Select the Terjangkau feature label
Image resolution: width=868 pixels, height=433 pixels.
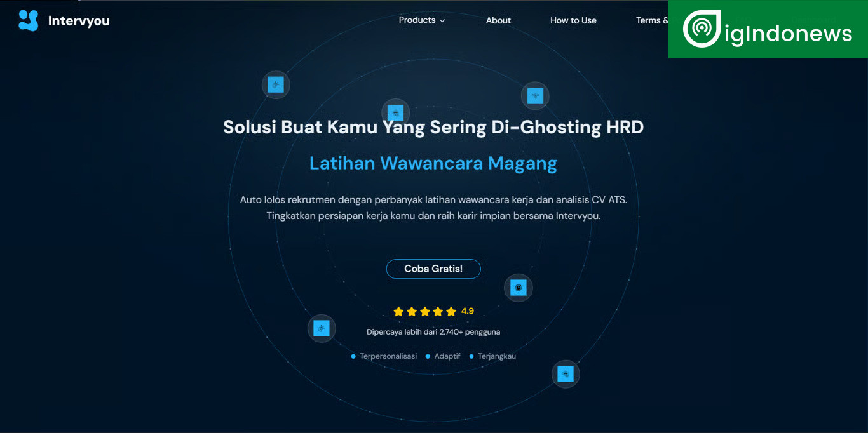point(496,356)
